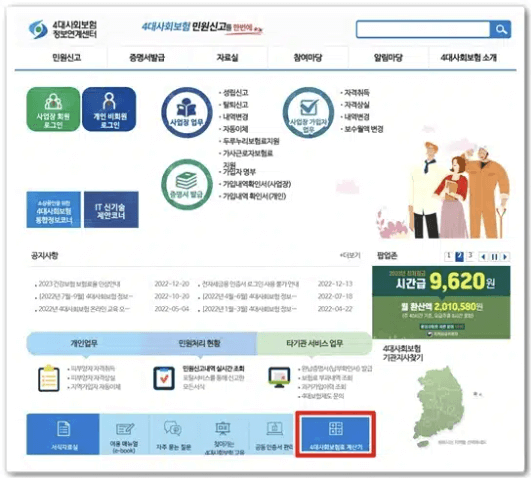531x478 pixels.
Task: Open the 서식자료실 document icon tile
Action: tap(63, 434)
